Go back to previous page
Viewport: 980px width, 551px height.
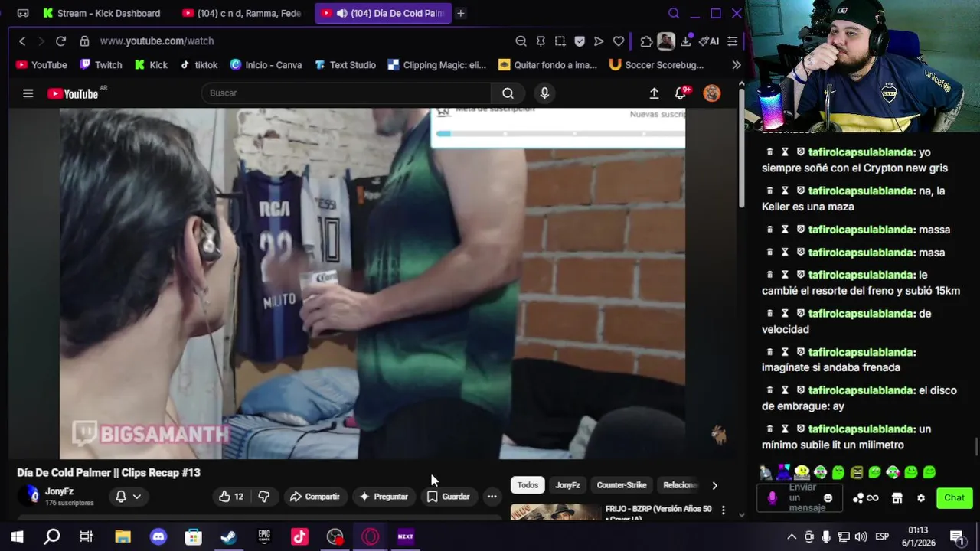point(22,41)
